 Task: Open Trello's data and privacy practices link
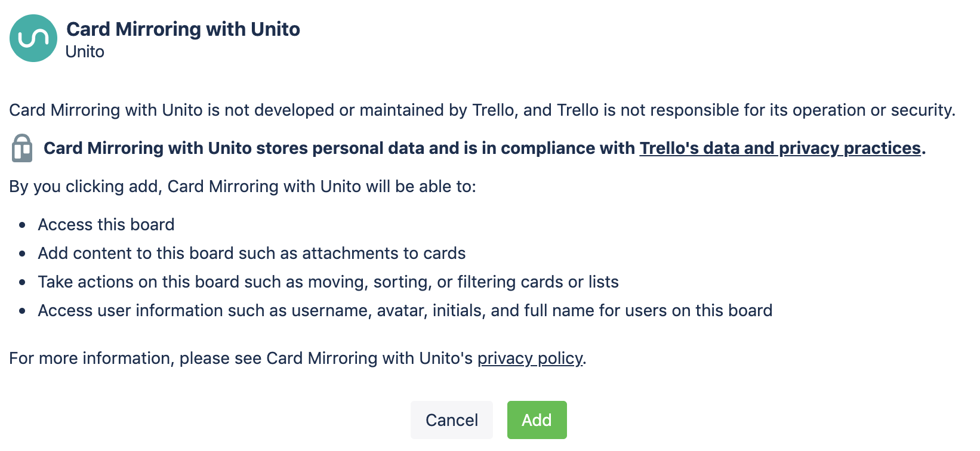(780, 148)
